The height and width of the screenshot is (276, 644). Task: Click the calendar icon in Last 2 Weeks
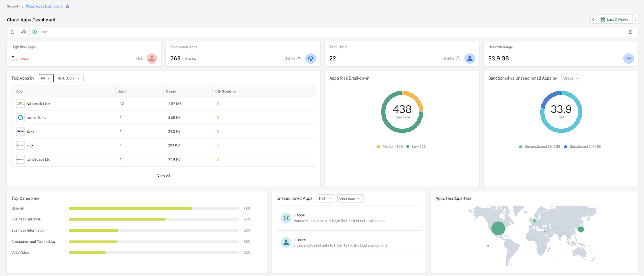click(603, 19)
